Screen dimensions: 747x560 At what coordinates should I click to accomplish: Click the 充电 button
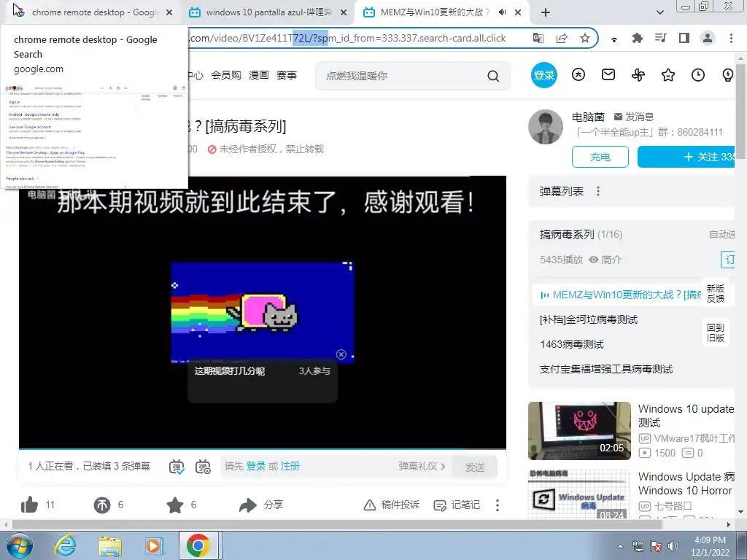point(600,157)
